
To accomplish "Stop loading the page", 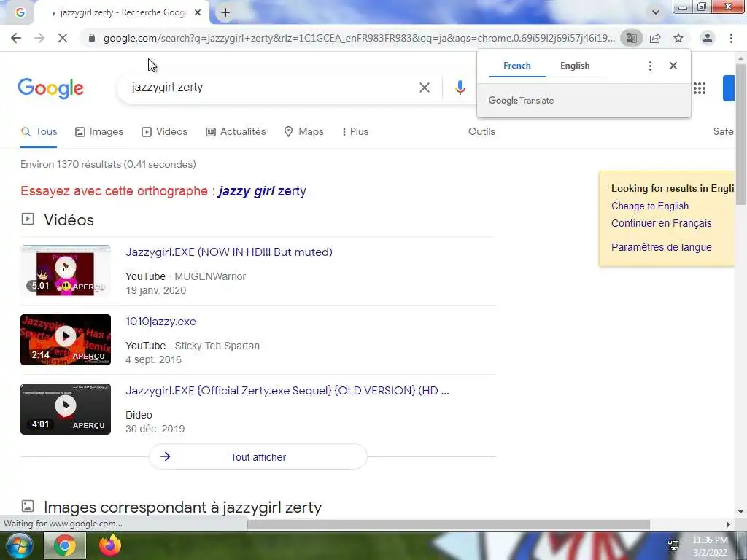I will [63, 38].
